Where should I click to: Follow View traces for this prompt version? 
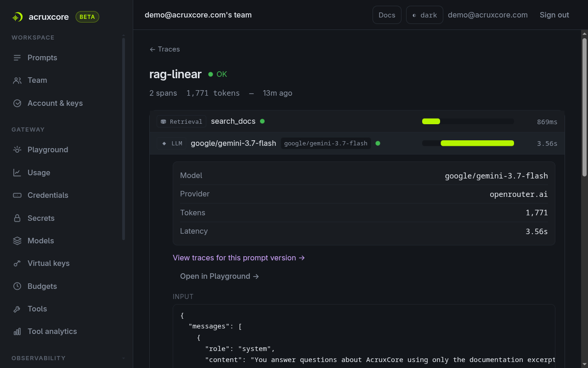(239, 258)
